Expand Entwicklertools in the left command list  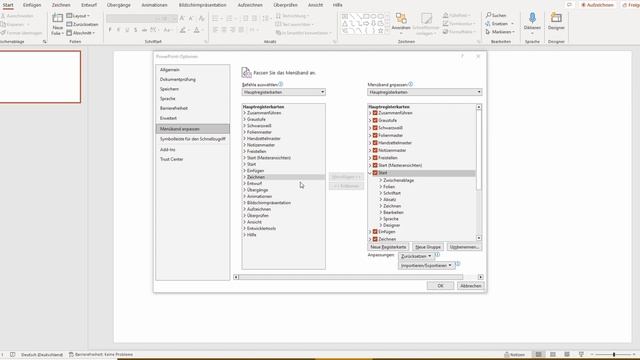pos(244,229)
